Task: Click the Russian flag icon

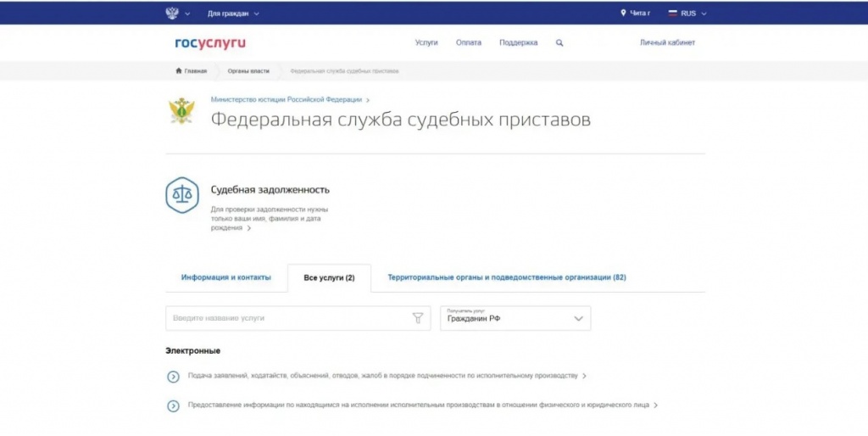Action: click(672, 14)
